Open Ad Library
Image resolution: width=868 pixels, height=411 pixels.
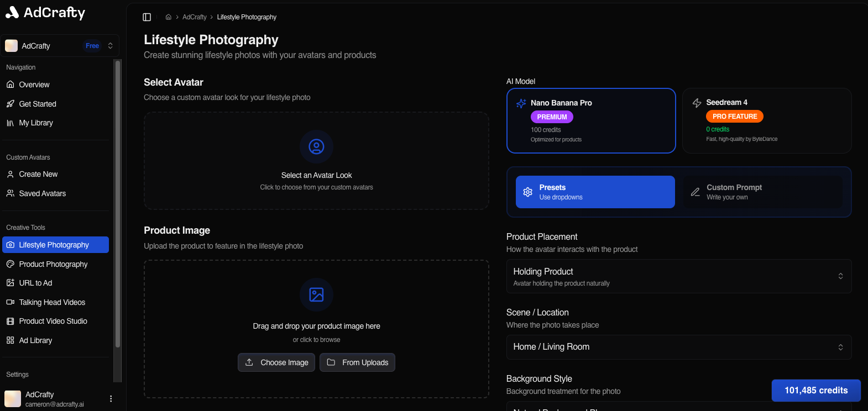point(55,340)
